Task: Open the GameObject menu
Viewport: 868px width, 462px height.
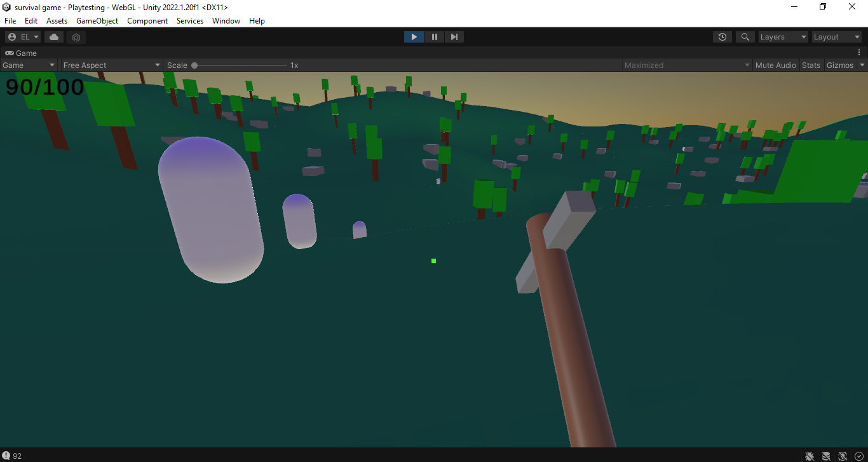Action: 97,21
